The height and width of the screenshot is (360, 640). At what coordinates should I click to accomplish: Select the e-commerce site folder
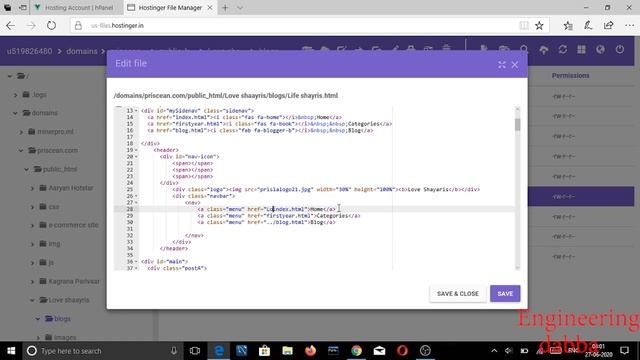click(x=74, y=225)
